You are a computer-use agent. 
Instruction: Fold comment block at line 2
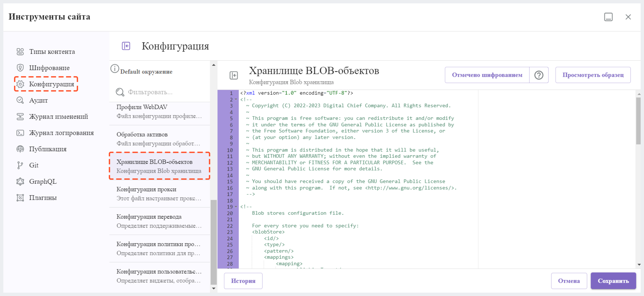pos(236,99)
